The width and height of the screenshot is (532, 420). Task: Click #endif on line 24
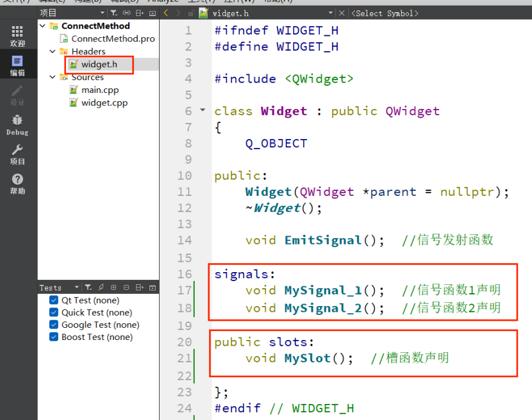237,408
